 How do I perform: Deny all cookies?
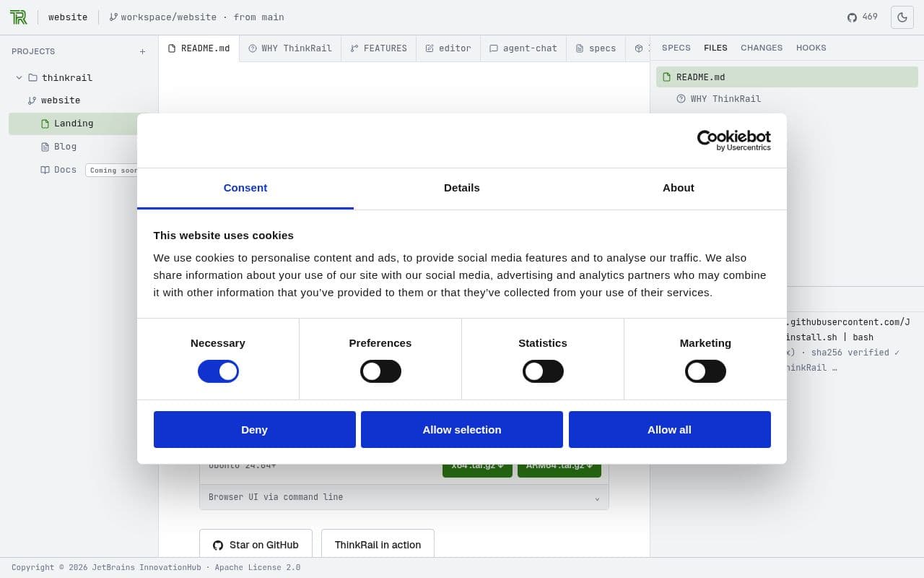click(x=254, y=429)
